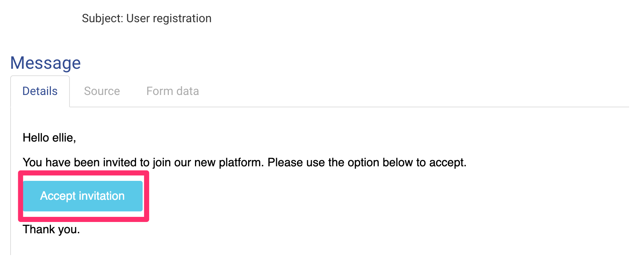Click the word "invited" in message body

pyautogui.click(x=120, y=162)
